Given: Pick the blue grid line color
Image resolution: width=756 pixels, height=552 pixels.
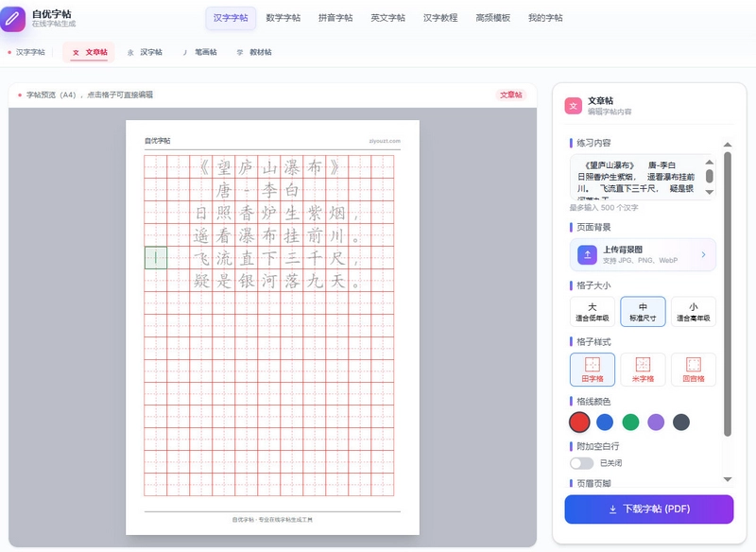Looking at the screenshot, I should coord(605,423).
